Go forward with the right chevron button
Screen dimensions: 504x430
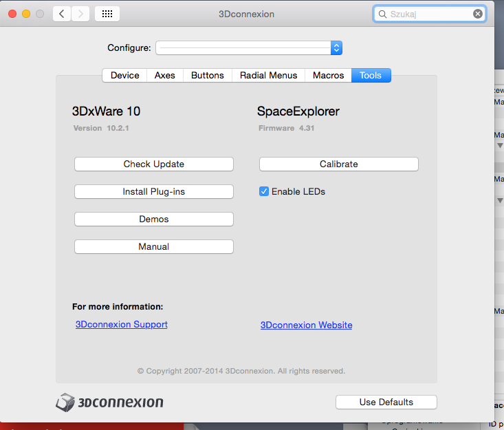pyautogui.click(x=80, y=14)
